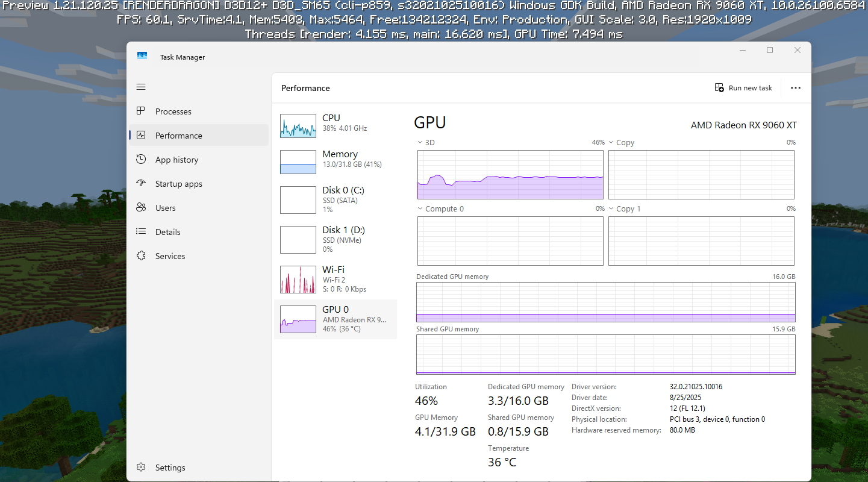Open the hamburger navigation menu

tap(141, 87)
